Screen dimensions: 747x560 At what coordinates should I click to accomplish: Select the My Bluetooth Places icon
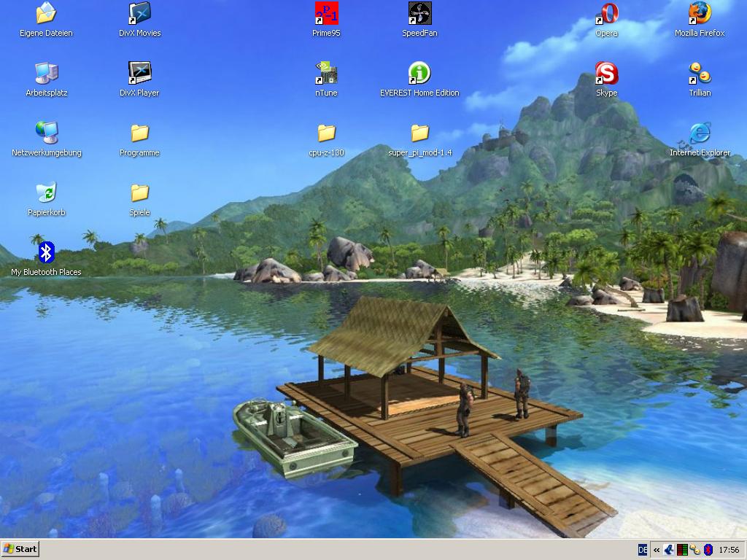point(46,252)
